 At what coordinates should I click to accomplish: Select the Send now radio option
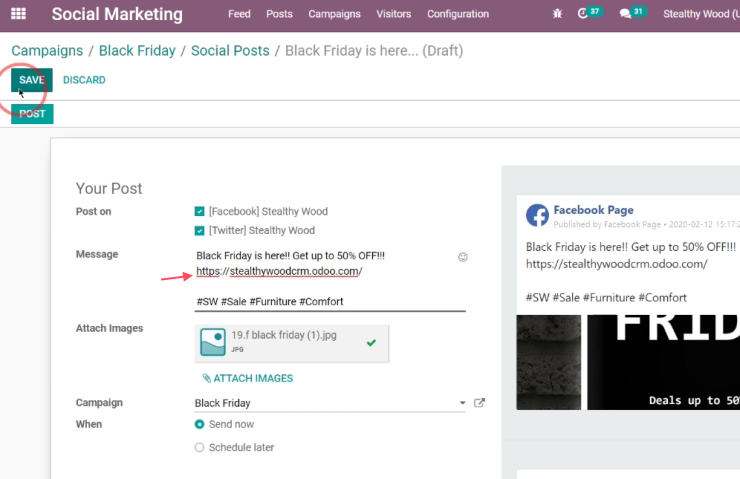pyautogui.click(x=200, y=424)
